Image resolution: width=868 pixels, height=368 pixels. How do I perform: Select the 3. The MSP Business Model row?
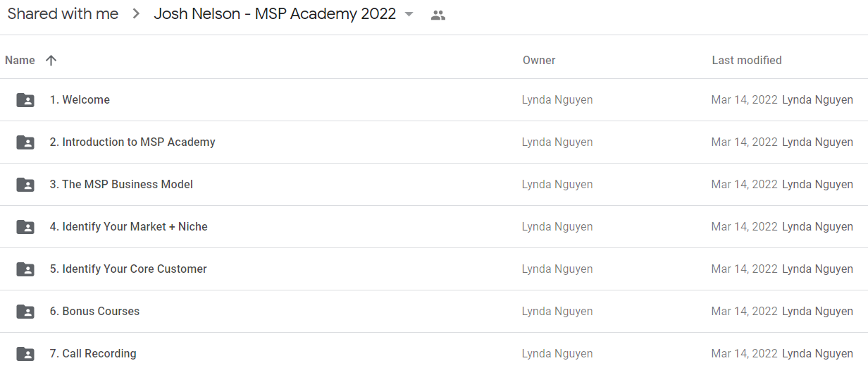434,185
